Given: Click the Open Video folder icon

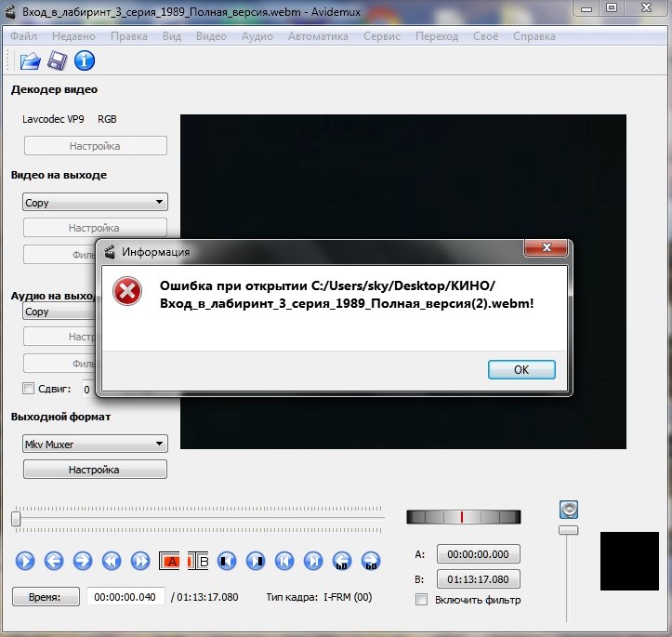Looking at the screenshot, I should coord(30,61).
